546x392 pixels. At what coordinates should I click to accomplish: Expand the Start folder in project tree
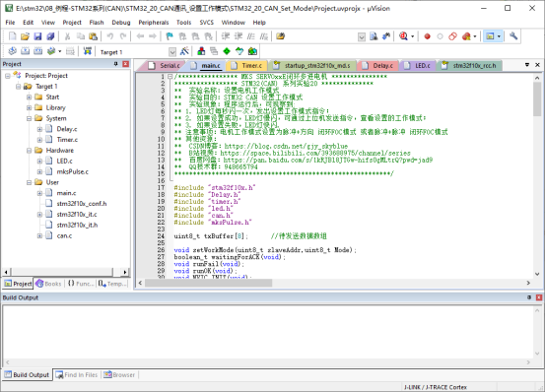(x=29, y=98)
